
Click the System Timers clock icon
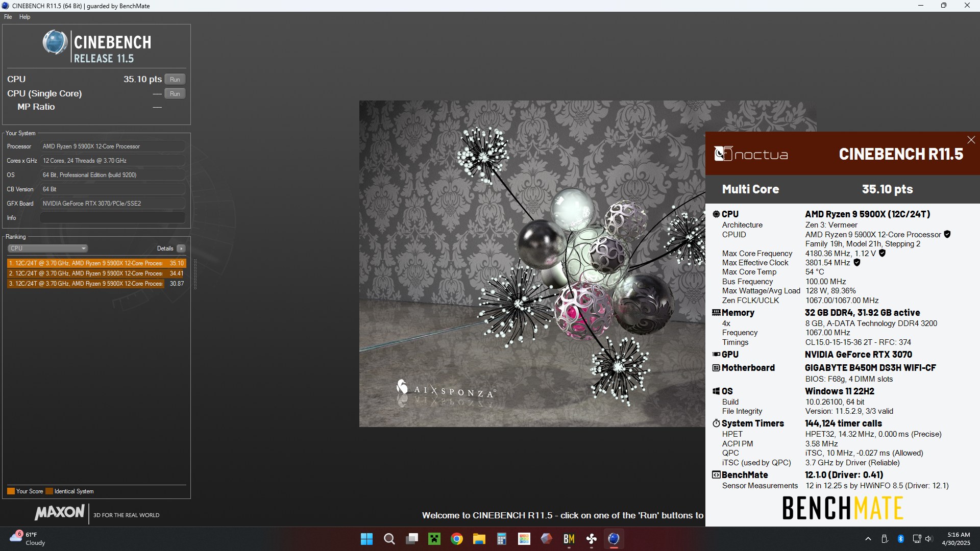716,423
